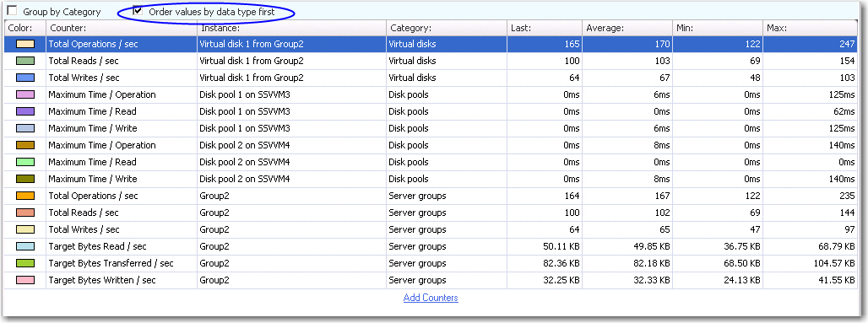This screenshot has height=323, width=868.
Task: Select Maximum Time / Read for Disk pool 2
Action: (x=92, y=162)
